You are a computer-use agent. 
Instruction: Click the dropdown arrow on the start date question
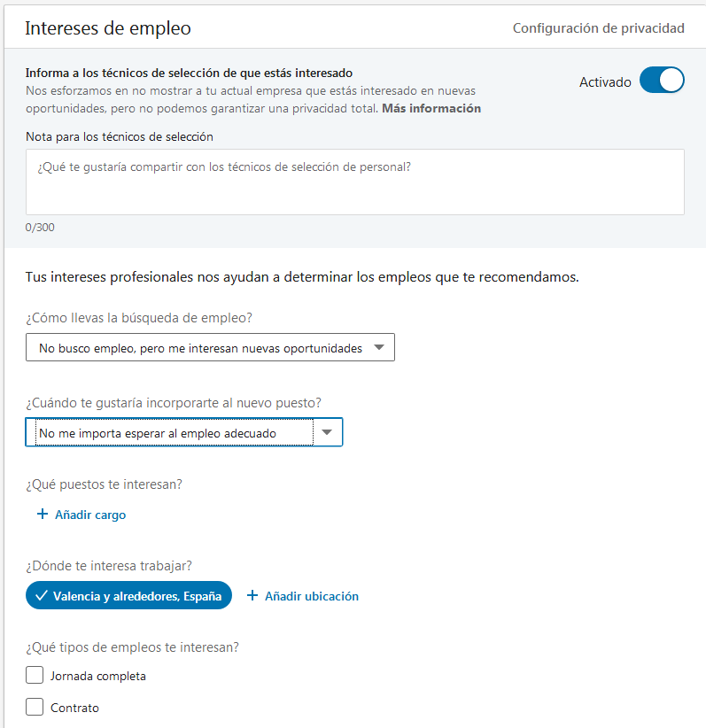329,431
